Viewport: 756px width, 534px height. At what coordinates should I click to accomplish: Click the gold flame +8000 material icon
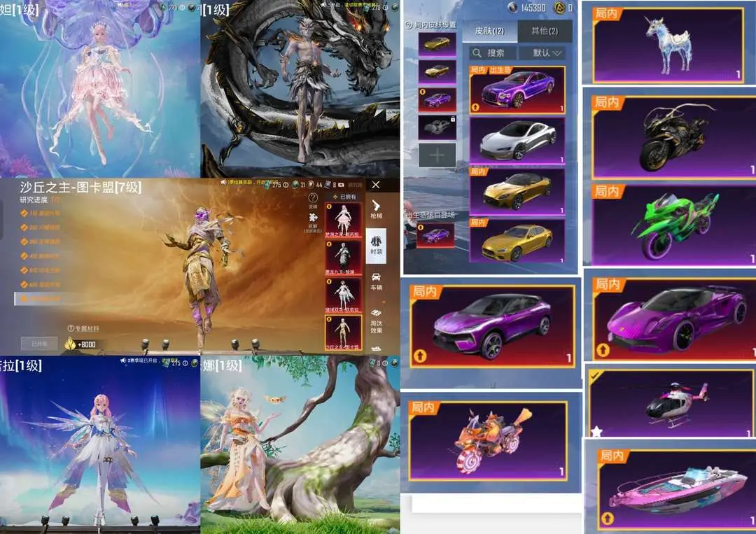coord(71,344)
